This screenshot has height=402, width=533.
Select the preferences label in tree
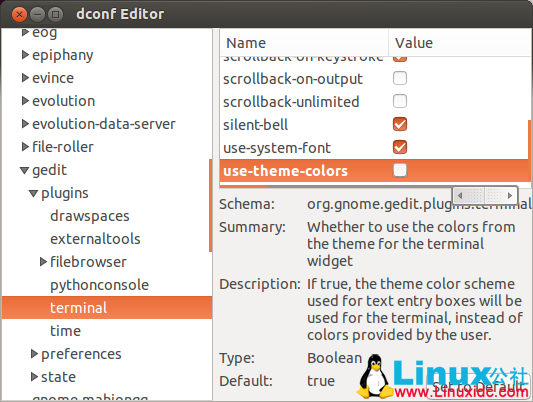81,354
